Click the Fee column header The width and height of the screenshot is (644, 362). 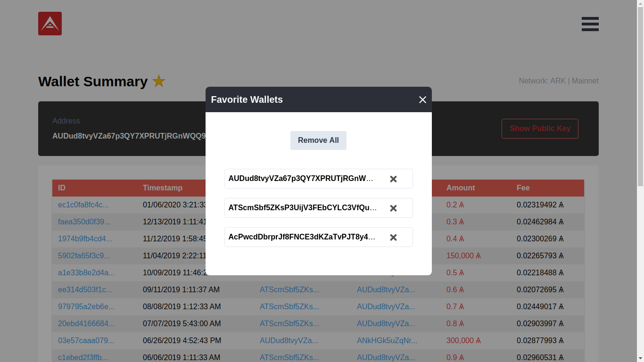pyautogui.click(x=523, y=188)
